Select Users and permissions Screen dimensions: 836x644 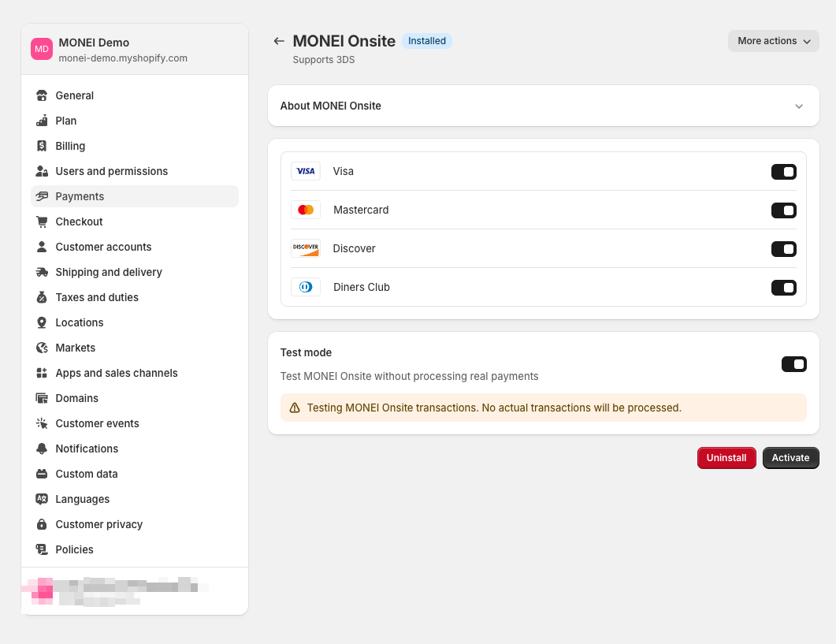(x=135, y=171)
